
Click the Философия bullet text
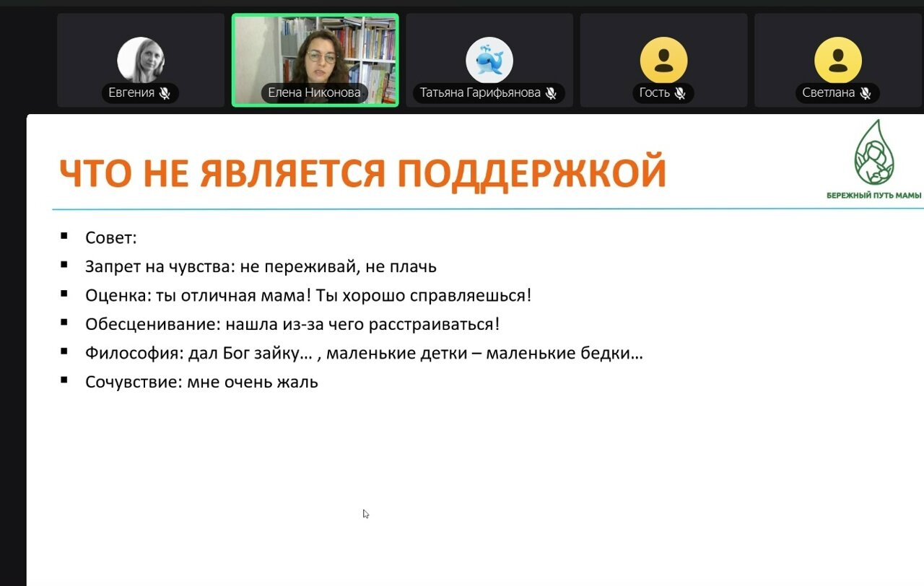click(363, 354)
